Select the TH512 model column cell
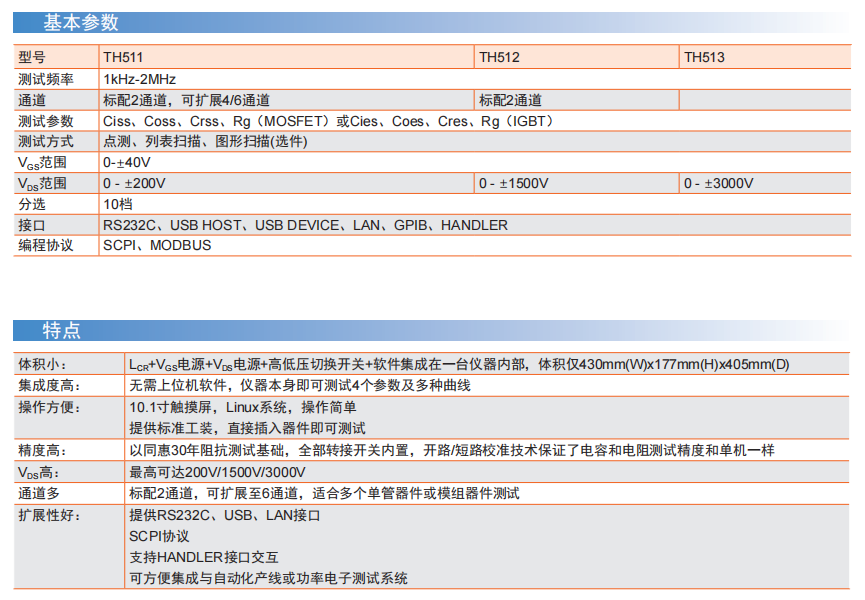This screenshot has width=865, height=600. coord(499,58)
